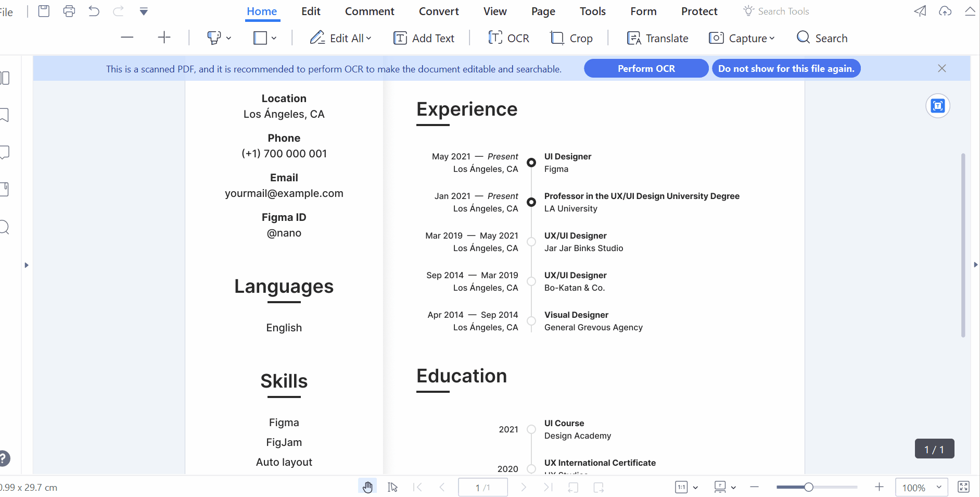This screenshot has width=980, height=497.
Task: Click the page number input field
Action: click(482, 487)
